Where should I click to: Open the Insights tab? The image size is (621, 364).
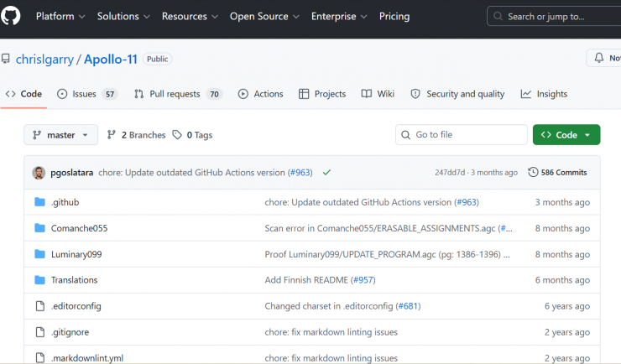(544, 94)
